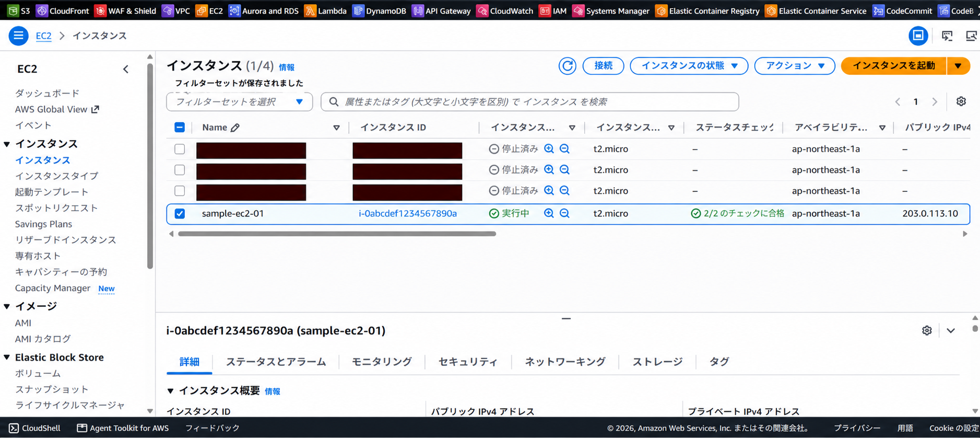
Task: Open ダッシュボード in the sidebar
Action: (47, 93)
